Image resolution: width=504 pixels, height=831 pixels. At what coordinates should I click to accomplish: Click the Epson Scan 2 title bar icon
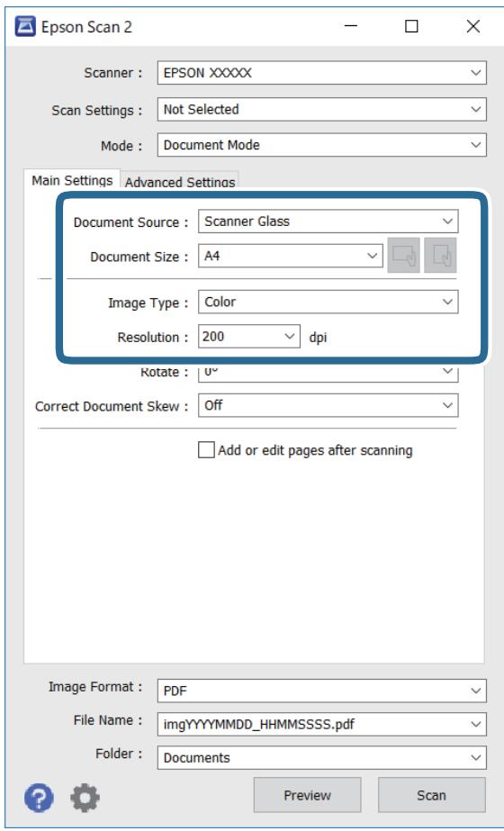tap(24, 26)
